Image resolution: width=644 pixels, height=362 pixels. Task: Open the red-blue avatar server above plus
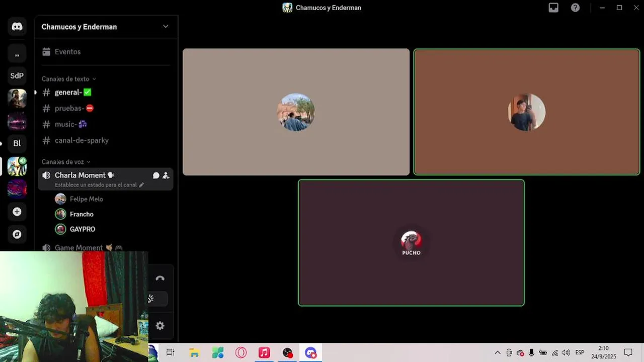click(x=17, y=189)
